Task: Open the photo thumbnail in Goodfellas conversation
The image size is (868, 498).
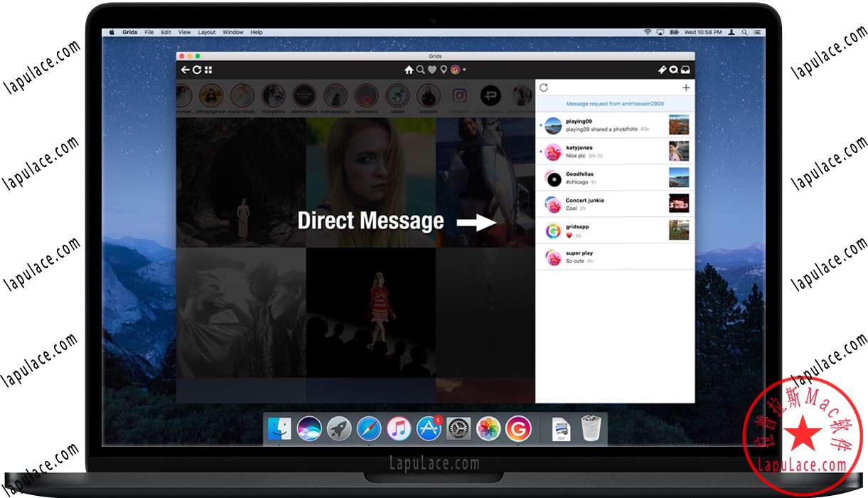Action: [x=680, y=177]
